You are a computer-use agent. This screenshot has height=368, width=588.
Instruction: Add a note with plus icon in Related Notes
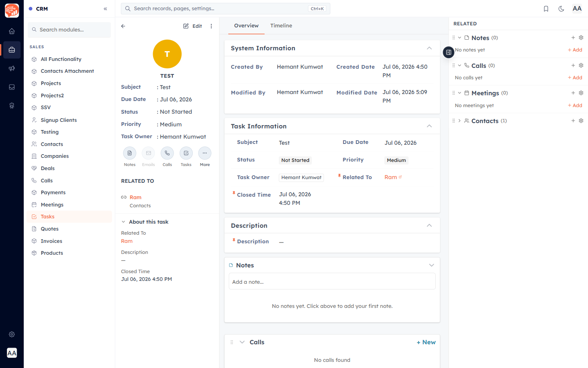pyautogui.click(x=573, y=38)
